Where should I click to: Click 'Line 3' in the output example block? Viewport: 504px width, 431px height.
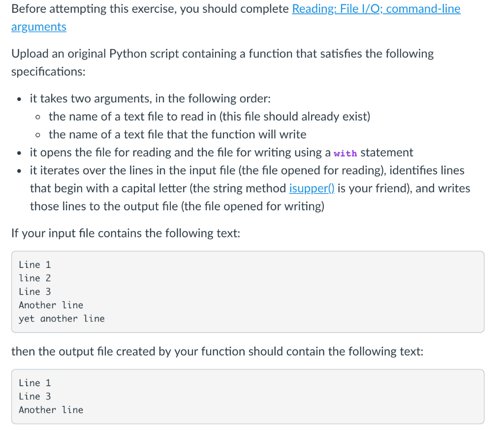35,397
